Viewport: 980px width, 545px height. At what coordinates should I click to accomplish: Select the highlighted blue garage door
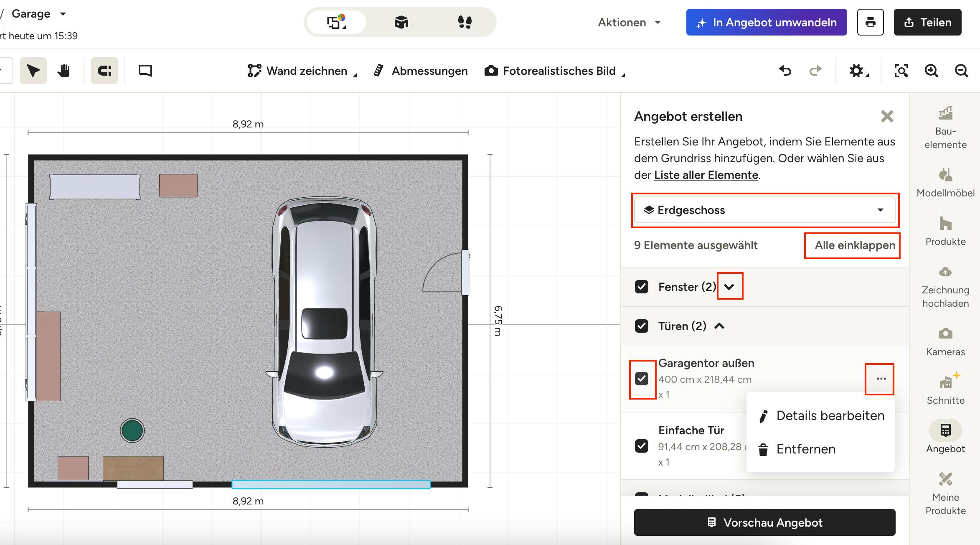tap(331, 484)
